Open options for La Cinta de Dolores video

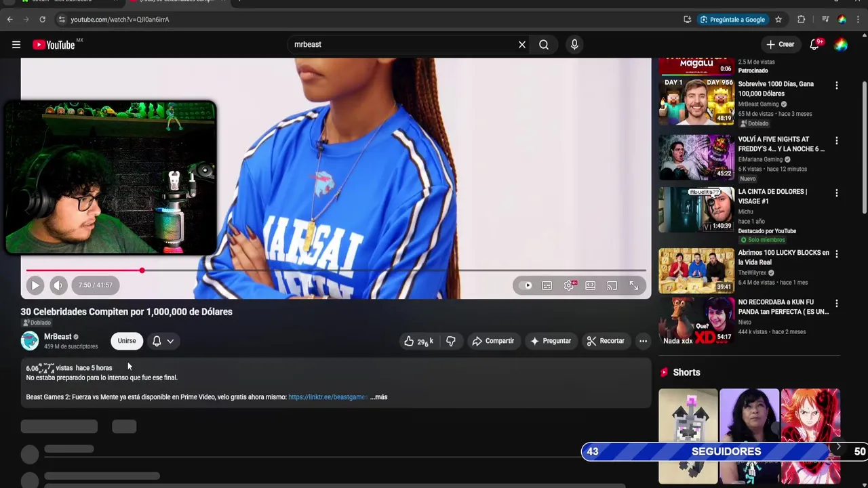click(x=836, y=193)
